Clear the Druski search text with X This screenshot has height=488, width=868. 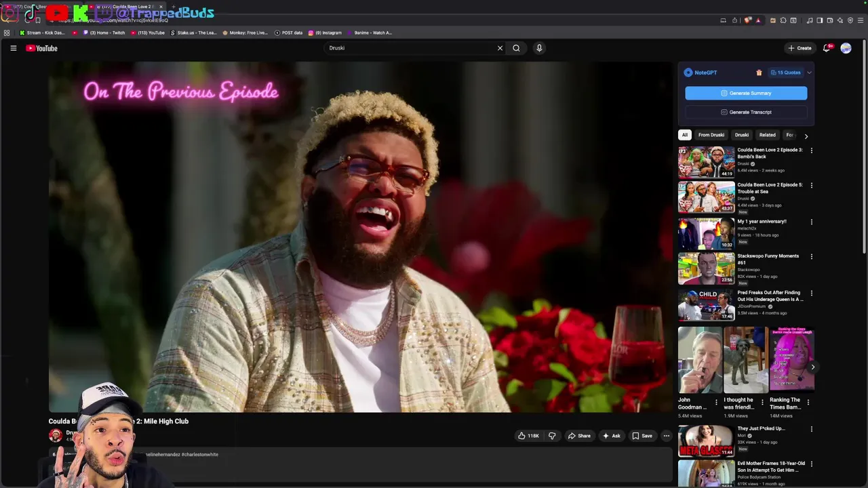(x=500, y=48)
